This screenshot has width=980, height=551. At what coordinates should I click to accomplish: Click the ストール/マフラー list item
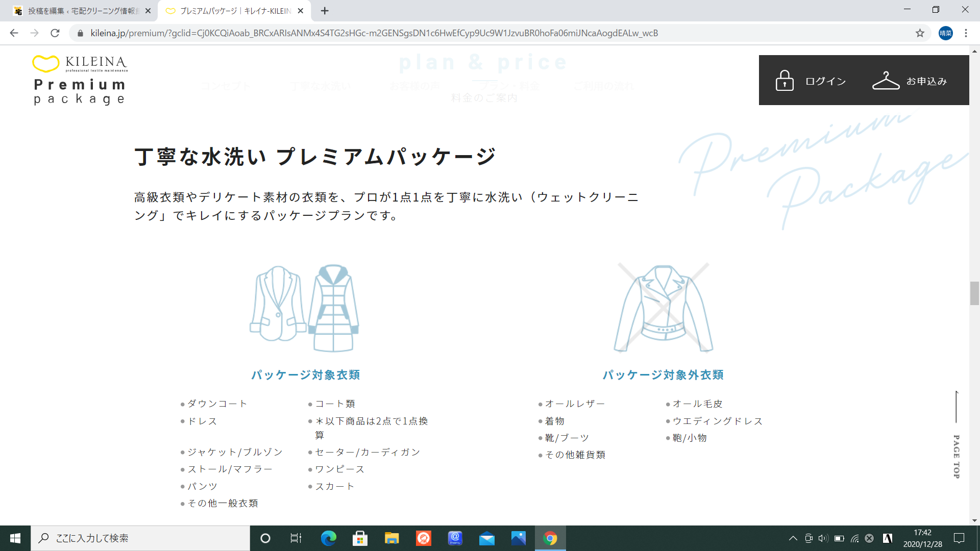(230, 469)
